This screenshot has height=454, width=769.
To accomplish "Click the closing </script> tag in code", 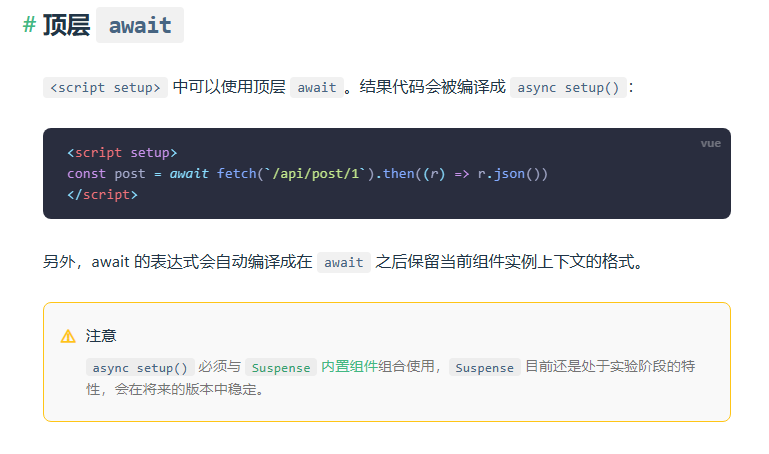I will pos(103,195).
